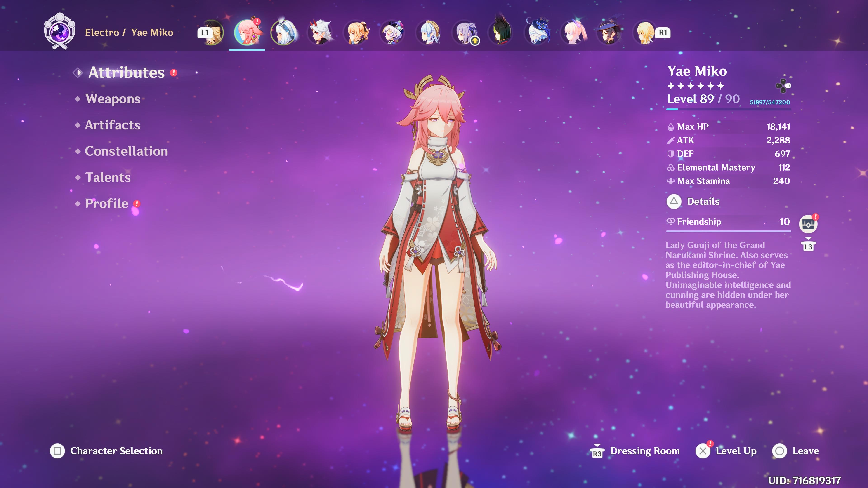Select the blonde ponytail black-bow portrait
This screenshot has width=868, height=488.
pyautogui.click(x=357, y=33)
